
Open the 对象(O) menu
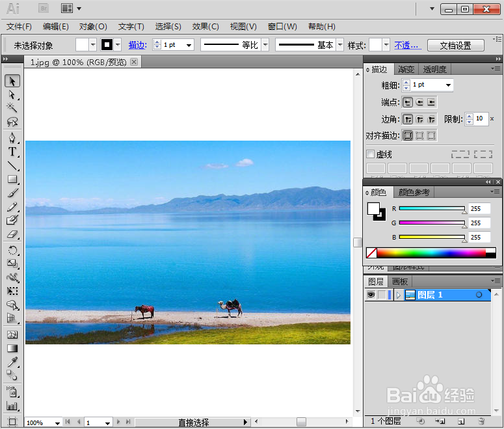tap(93, 27)
